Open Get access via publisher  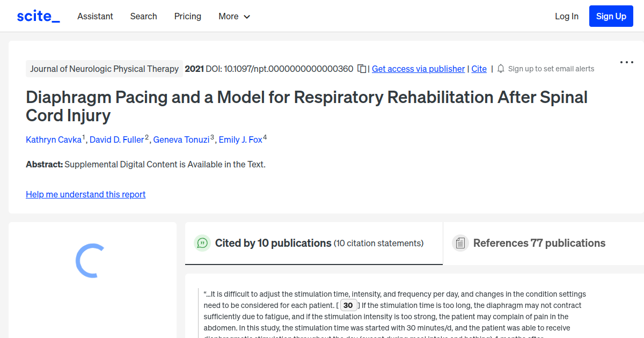418,69
